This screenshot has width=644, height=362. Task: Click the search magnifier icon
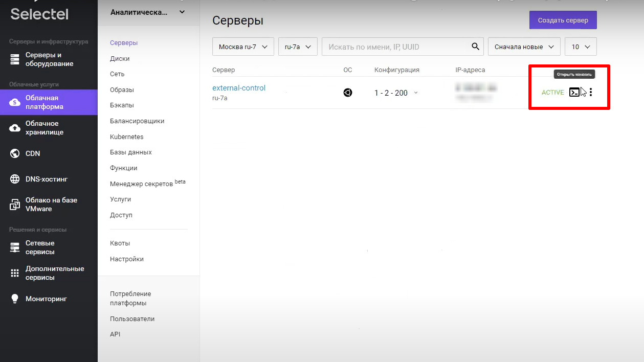(475, 47)
